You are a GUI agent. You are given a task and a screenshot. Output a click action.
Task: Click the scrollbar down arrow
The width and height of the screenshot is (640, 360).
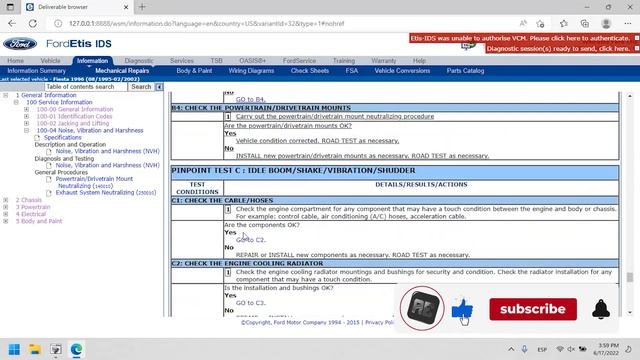coord(630,313)
